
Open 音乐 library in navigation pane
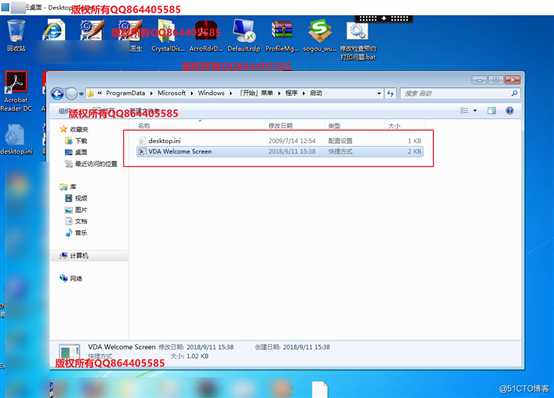[81, 233]
